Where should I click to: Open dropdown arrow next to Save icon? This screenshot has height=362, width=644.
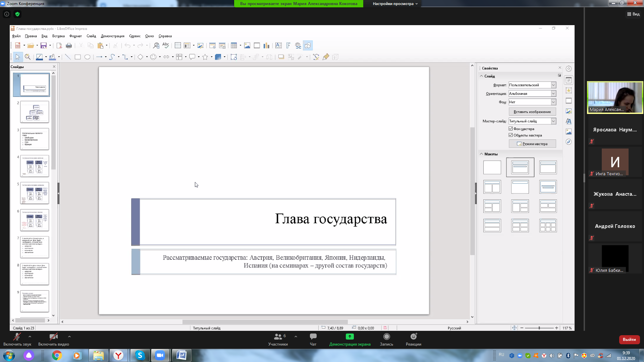pyautogui.click(x=50, y=46)
